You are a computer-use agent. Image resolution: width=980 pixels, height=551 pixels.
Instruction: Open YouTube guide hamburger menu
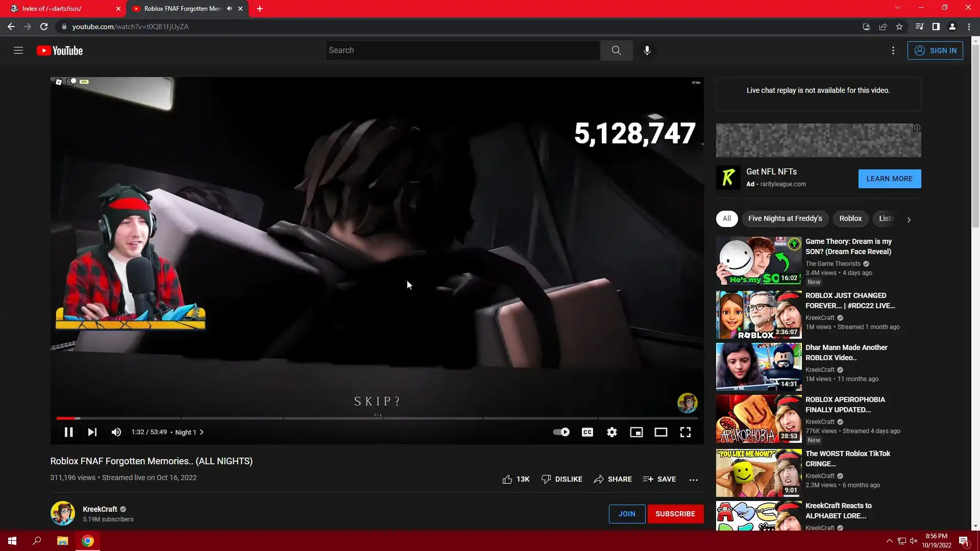[x=18, y=51]
